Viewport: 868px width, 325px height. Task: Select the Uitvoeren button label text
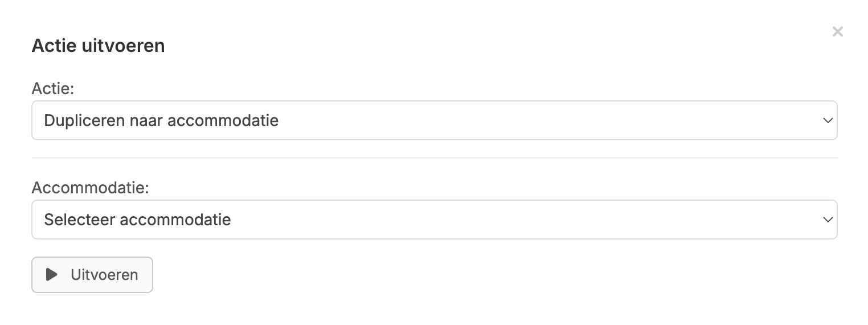104,275
